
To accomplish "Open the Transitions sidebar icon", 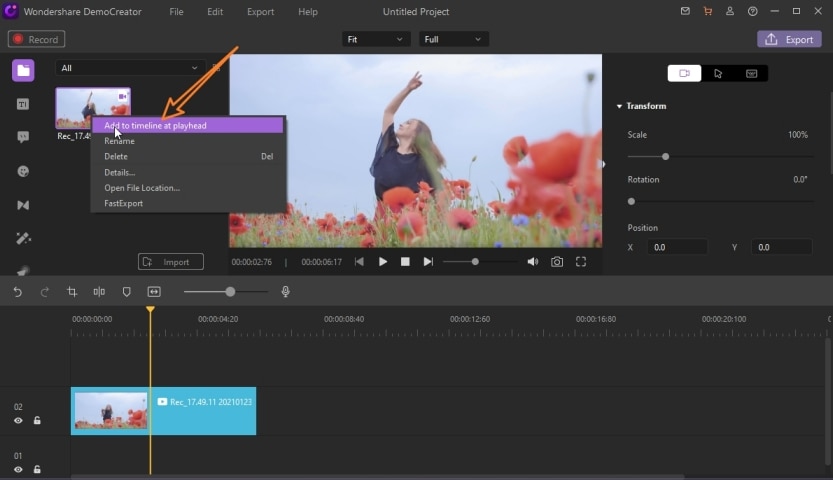I will 23,205.
